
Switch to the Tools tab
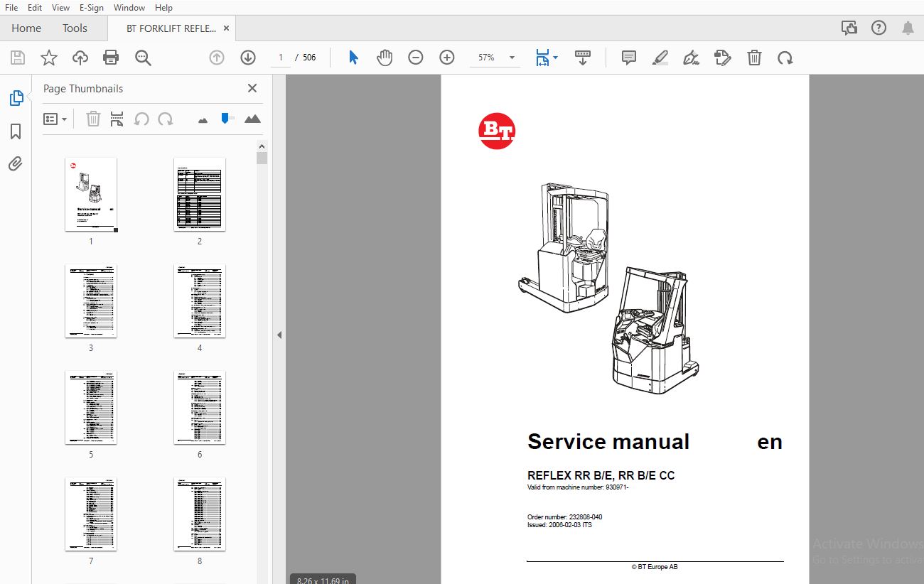coord(75,28)
